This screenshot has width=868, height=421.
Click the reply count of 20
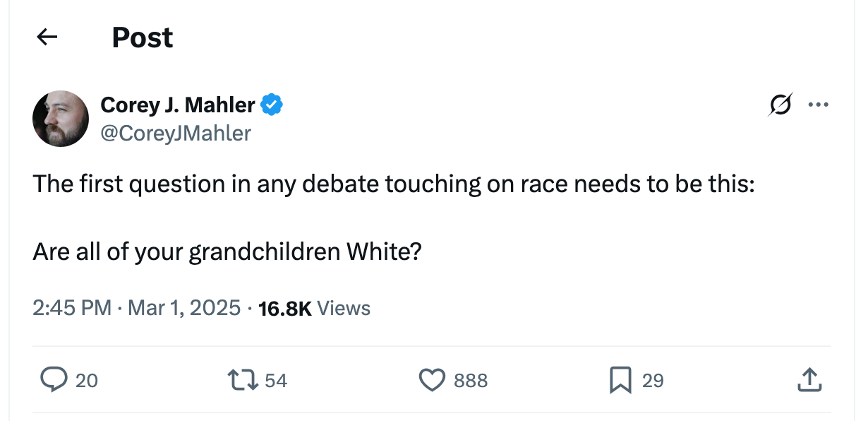[86, 381]
